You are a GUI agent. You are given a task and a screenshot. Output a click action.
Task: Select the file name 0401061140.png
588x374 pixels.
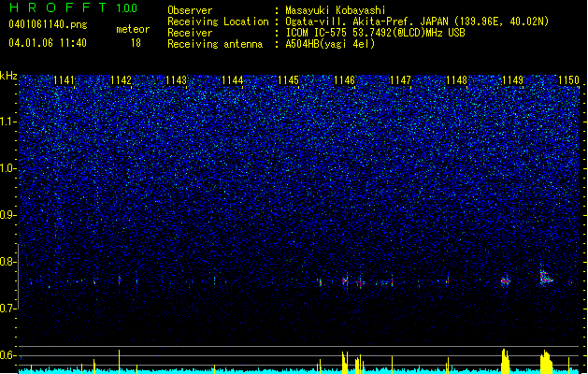48,24
